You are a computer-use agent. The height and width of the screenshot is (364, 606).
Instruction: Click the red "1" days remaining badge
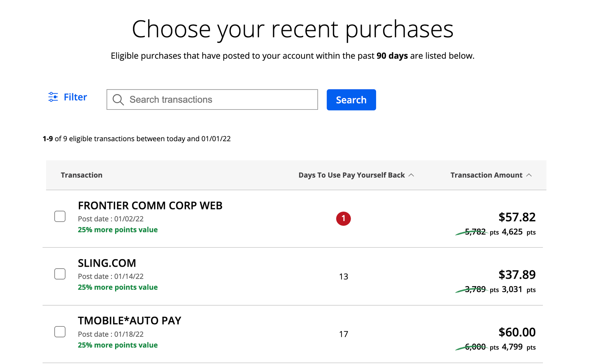click(343, 219)
